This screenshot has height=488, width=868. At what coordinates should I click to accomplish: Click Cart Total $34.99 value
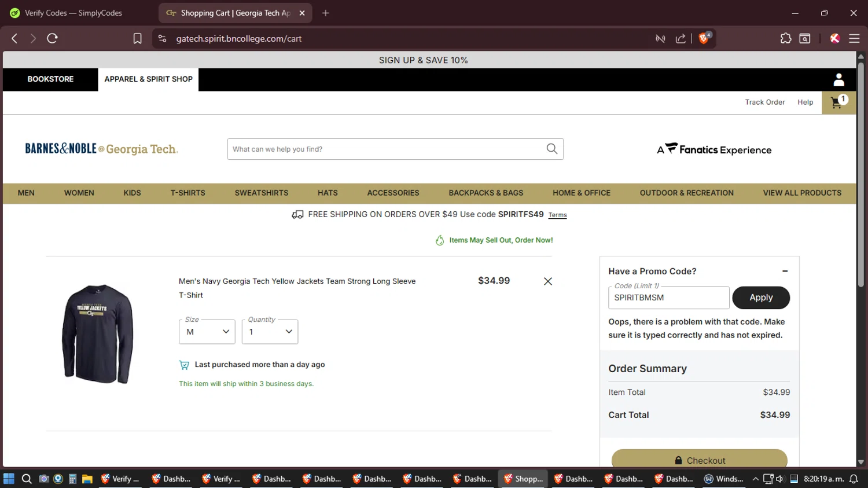pyautogui.click(x=775, y=415)
